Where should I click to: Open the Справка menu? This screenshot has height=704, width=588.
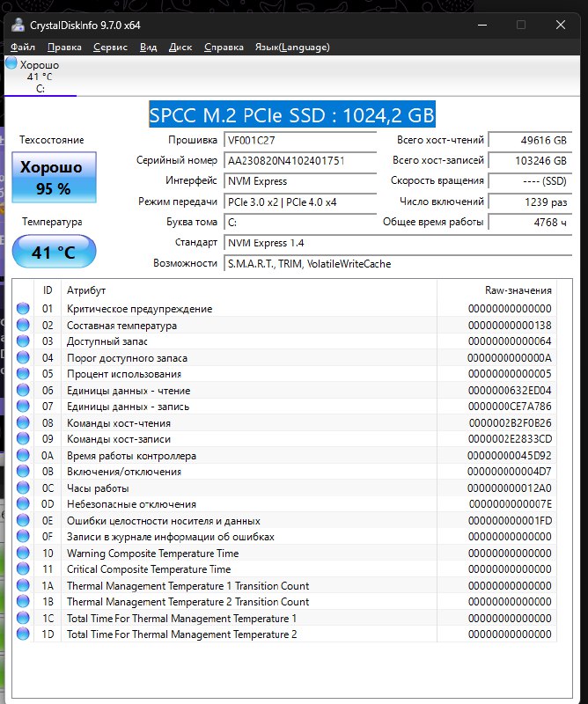pos(224,47)
